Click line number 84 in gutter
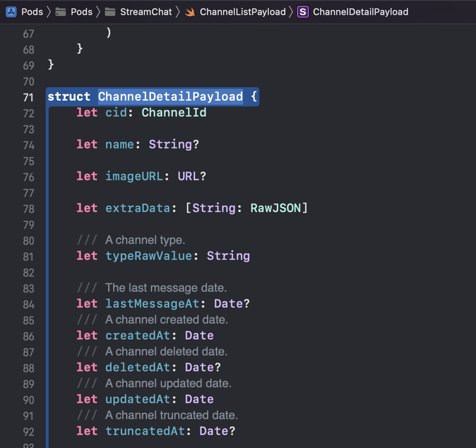Image resolution: width=476 pixels, height=448 pixels. click(x=28, y=305)
